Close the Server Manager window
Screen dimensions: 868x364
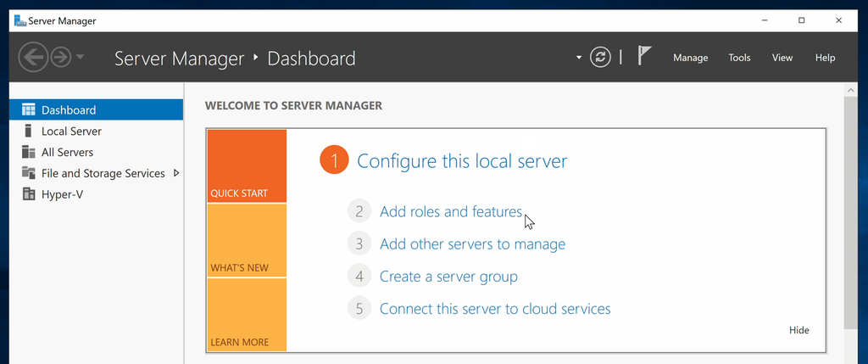(838, 20)
